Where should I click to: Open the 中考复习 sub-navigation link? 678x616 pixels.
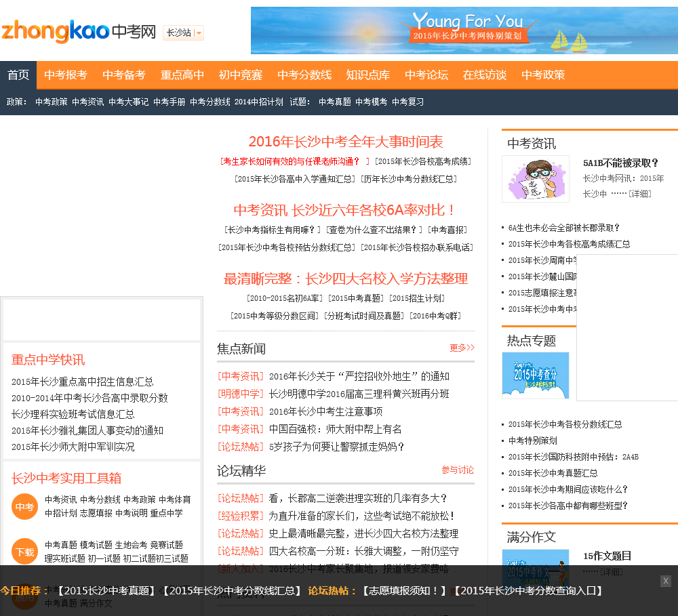407,102
